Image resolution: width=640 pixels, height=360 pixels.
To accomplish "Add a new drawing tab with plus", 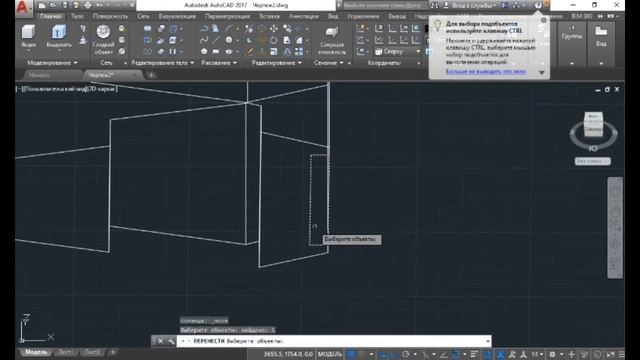I will click(x=151, y=75).
